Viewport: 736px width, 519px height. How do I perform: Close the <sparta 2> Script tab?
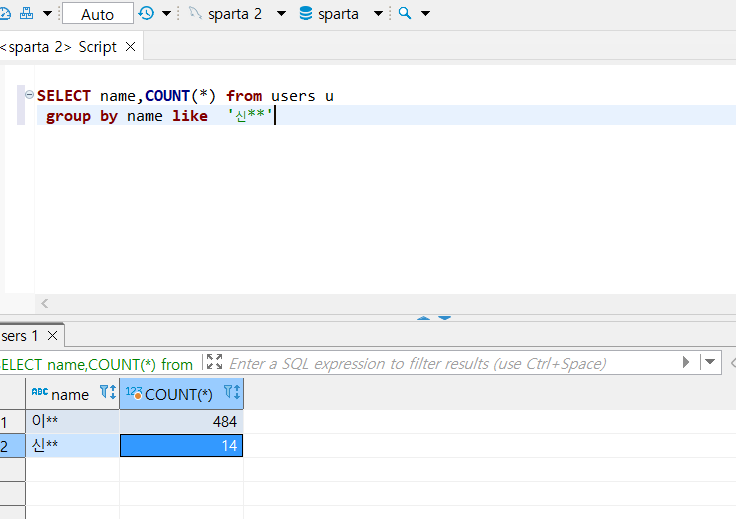130,47
